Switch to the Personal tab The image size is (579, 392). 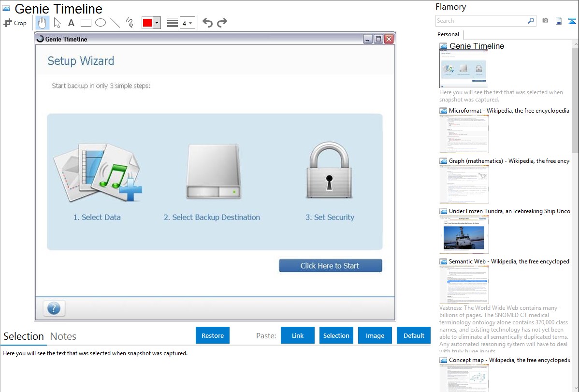[449, 34]
